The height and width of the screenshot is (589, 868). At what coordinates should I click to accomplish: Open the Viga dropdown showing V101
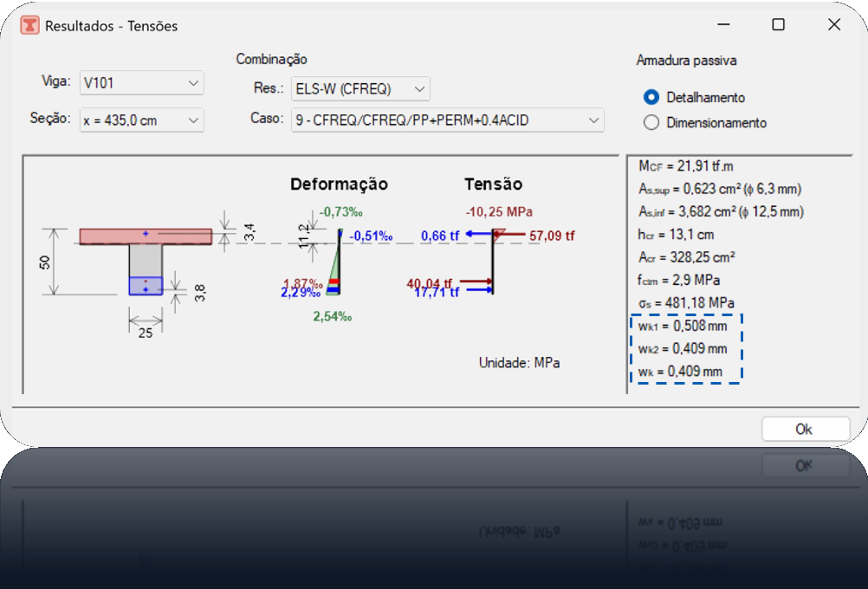(141, 83)
